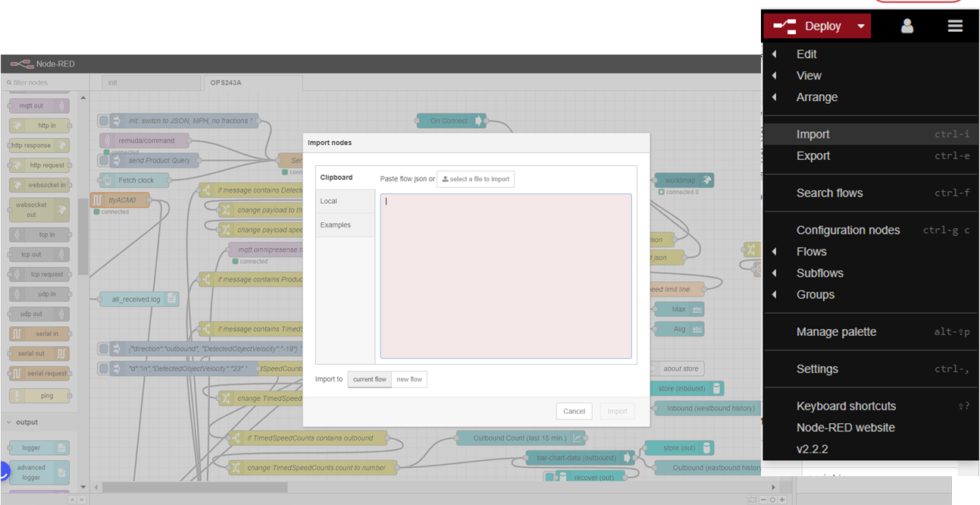980x505 pixels.
Task: Cancel the Import nodes dialog
Action: pos(575,411)
